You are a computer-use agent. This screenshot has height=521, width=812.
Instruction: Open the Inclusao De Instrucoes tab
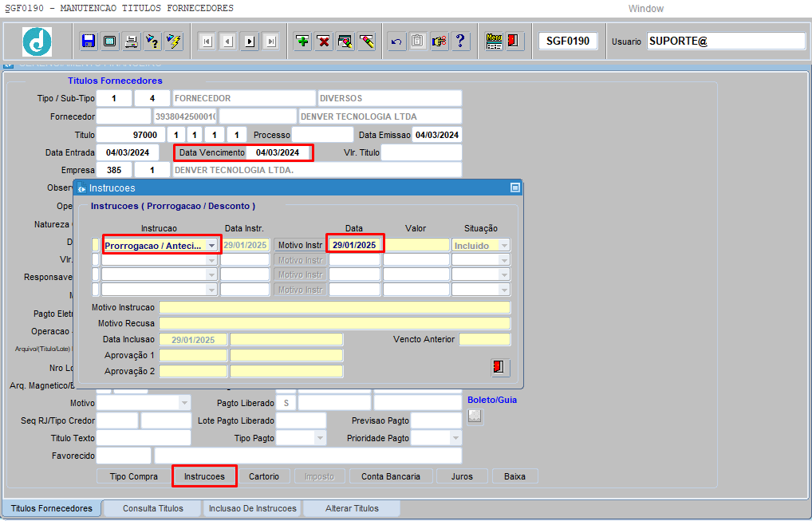point(253,508)
